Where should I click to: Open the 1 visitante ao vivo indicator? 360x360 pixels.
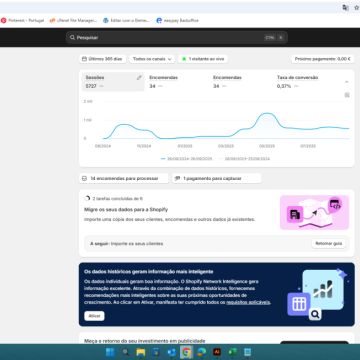point(203,59)
